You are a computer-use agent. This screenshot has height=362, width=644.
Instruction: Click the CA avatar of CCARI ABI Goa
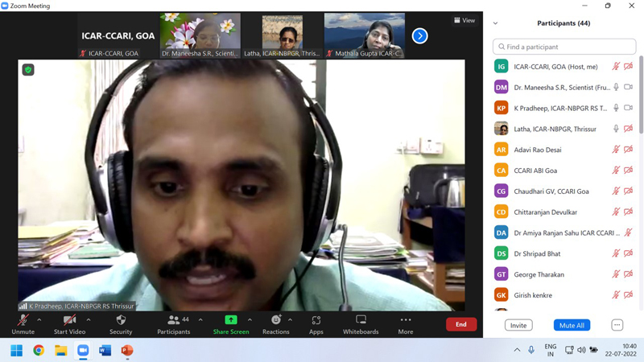coord(501,171)
